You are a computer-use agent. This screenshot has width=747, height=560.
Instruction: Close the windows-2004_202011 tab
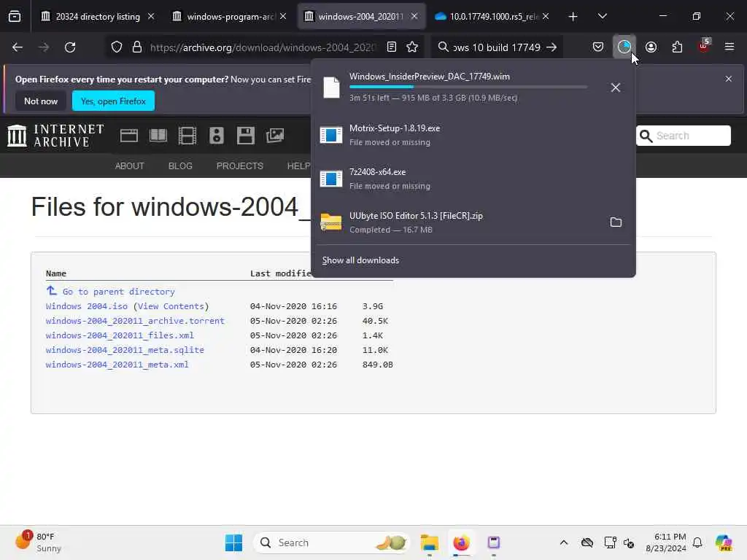414,17
